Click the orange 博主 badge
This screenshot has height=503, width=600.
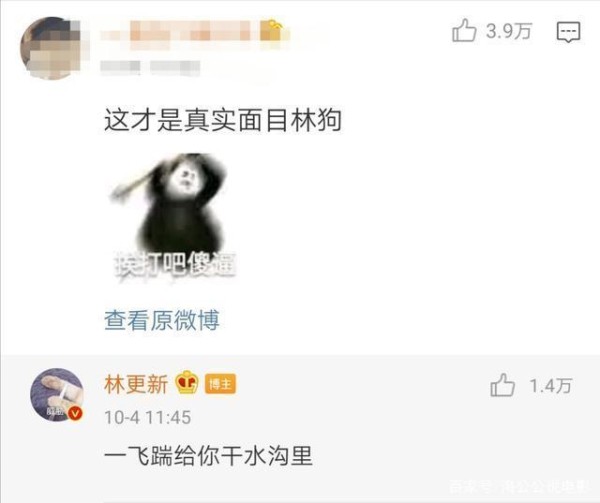tap(220, 384)
